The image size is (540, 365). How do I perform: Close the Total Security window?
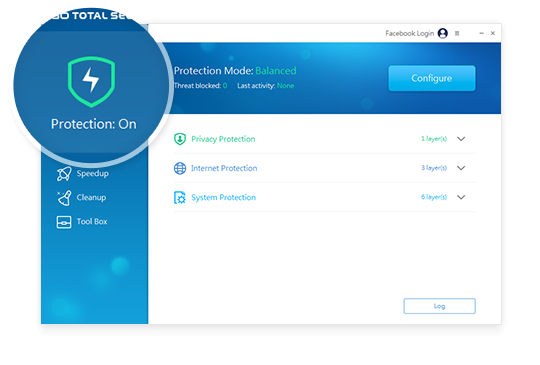point(493,33)
